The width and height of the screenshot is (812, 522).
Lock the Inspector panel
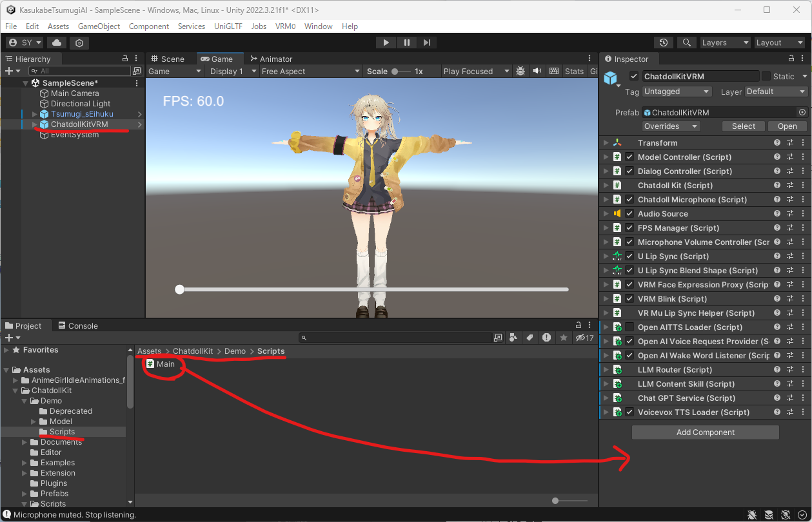pyautogui.click(x=792, y=59)
